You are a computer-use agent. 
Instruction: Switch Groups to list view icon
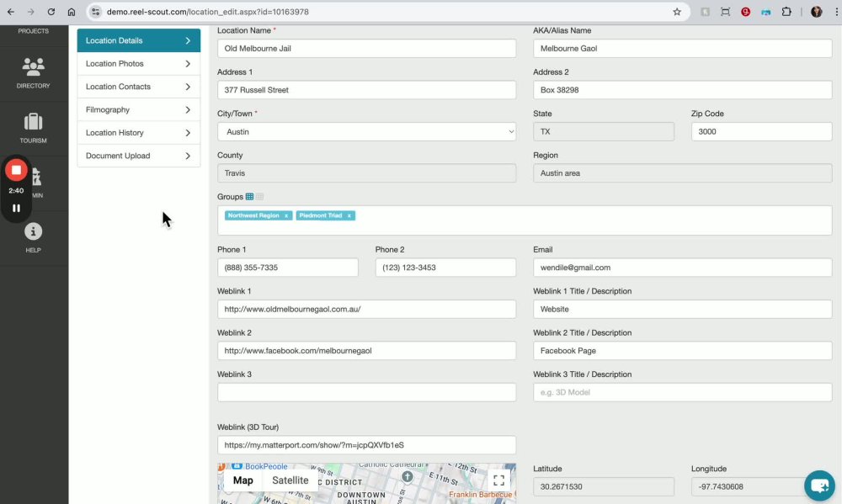pos(260,196)
